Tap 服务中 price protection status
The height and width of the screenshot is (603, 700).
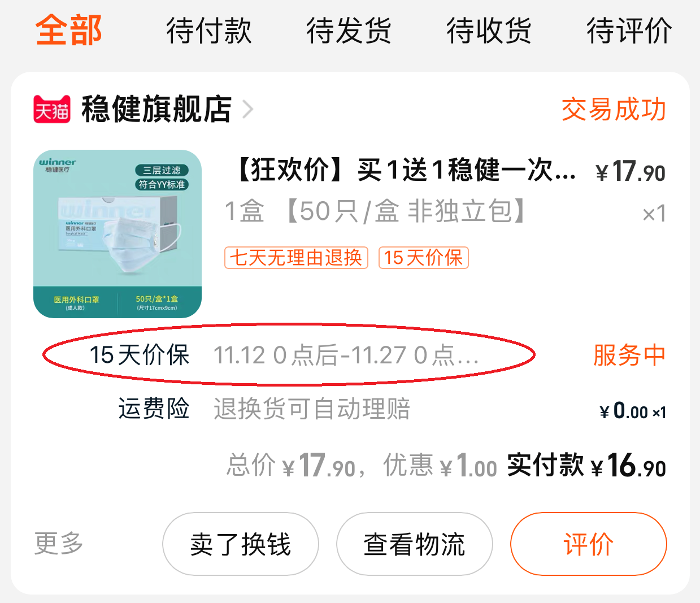[629, 355]
